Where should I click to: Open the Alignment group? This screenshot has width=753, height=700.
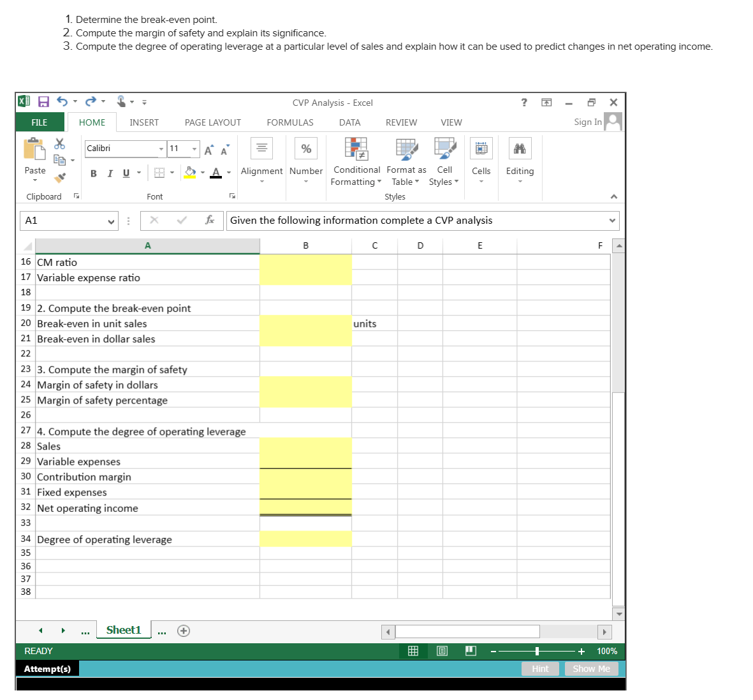261,161
